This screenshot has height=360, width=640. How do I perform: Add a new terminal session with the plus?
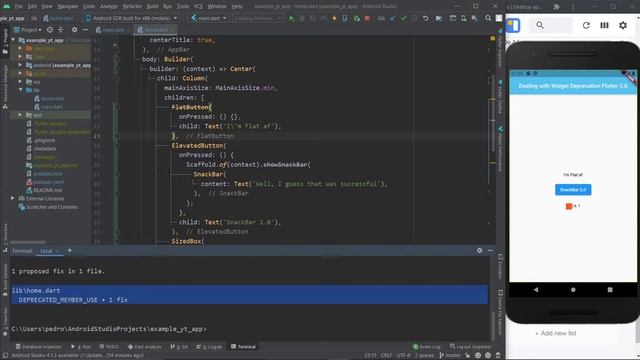tap(69, 251)
